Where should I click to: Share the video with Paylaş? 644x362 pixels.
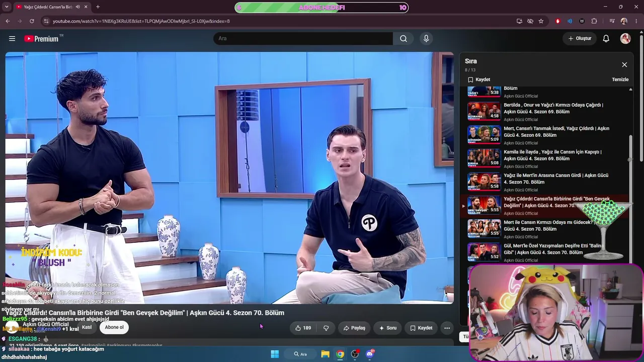point(354,328)
